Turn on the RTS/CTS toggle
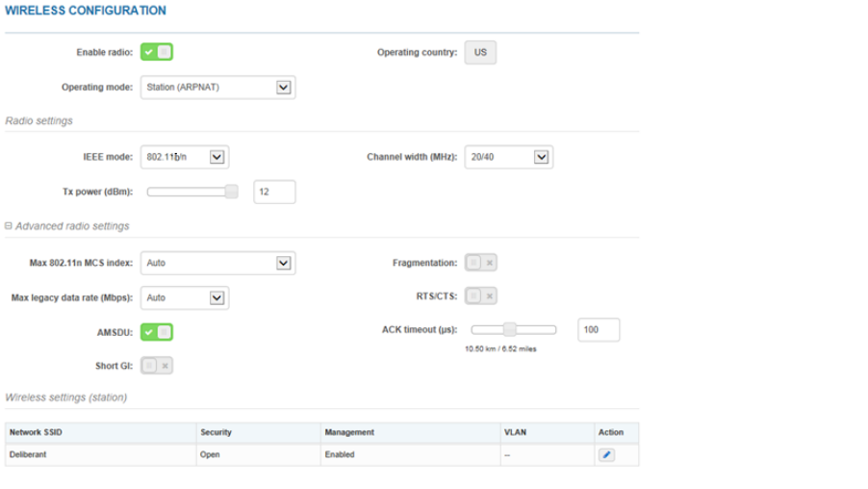This screenshot has width=868, height=489. pyautogui.click(x=480, y=296)
